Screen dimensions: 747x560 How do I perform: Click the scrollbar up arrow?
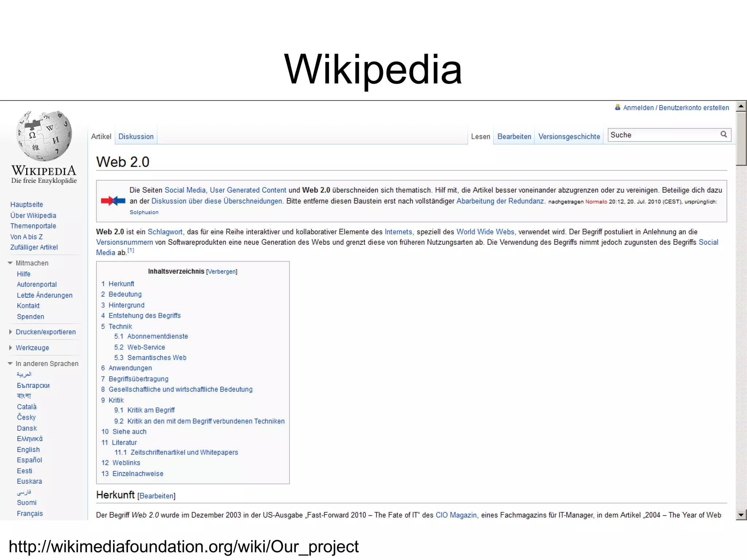[741, 106]
